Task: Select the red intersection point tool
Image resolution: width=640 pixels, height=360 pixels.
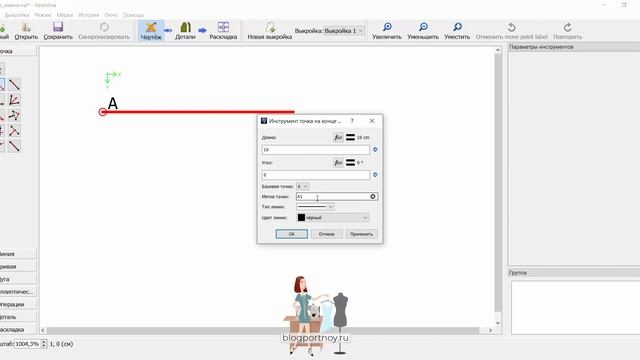Action: pos(14,131)
